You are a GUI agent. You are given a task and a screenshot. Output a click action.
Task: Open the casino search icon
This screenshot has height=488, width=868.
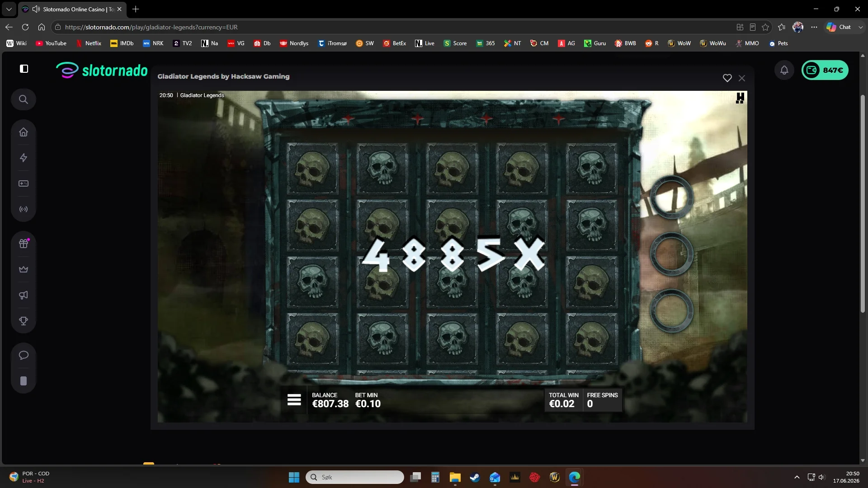[x=24, y=99]
